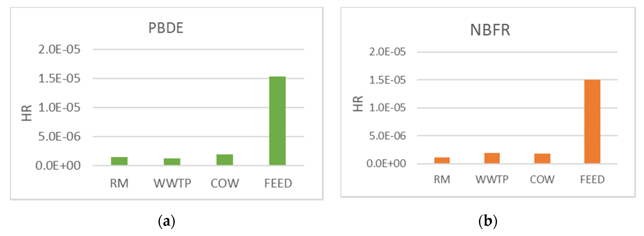Click the green RM bar in PBDE chart
The height and width of the screenshot is (236, 644).
click(x=119, y=161)
